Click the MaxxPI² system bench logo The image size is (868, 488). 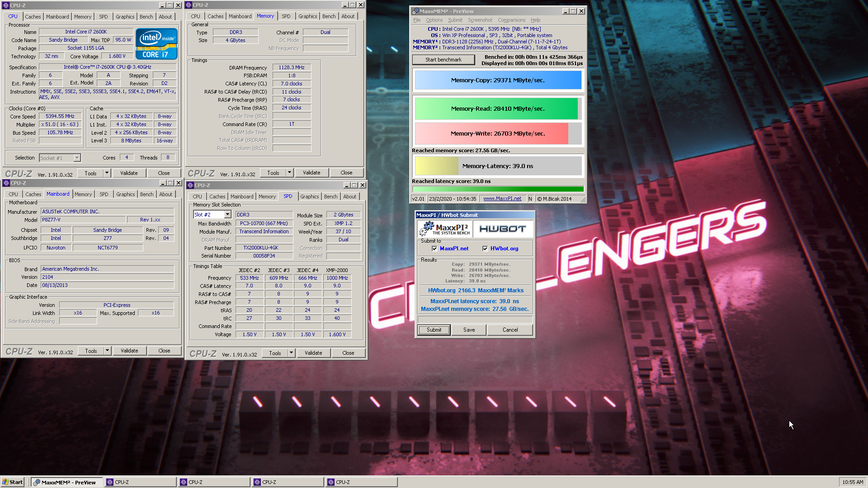coord(445,229)
